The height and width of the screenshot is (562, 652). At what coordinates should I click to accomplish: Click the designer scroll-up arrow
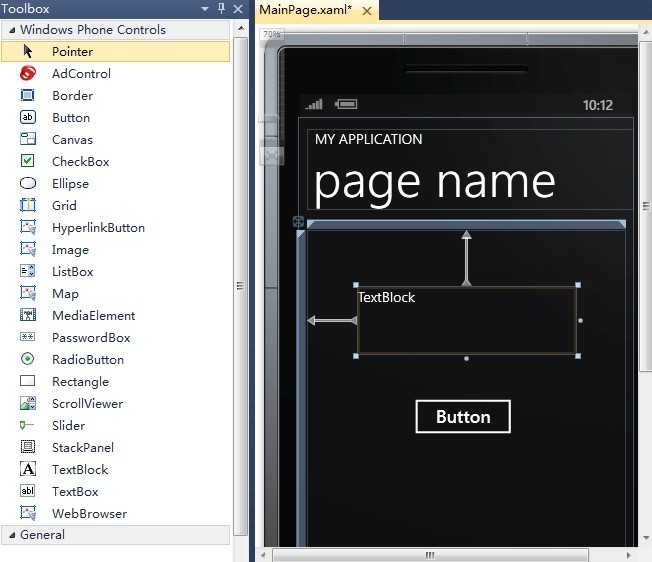(x=646, y=32)
